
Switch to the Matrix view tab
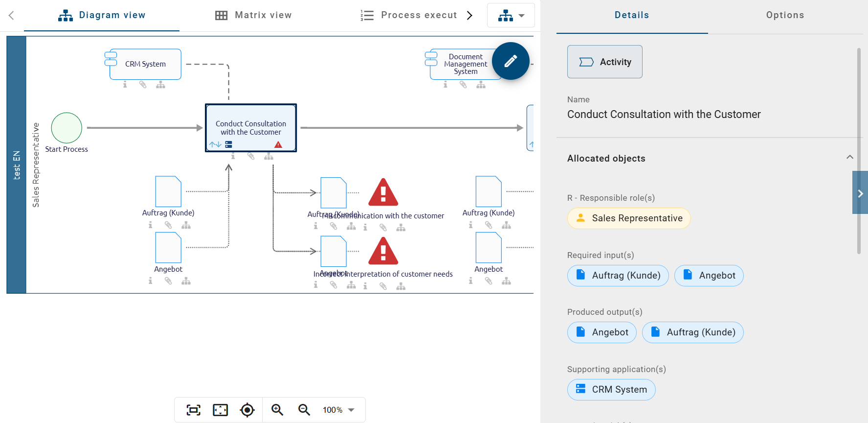(x=253, y=16)
